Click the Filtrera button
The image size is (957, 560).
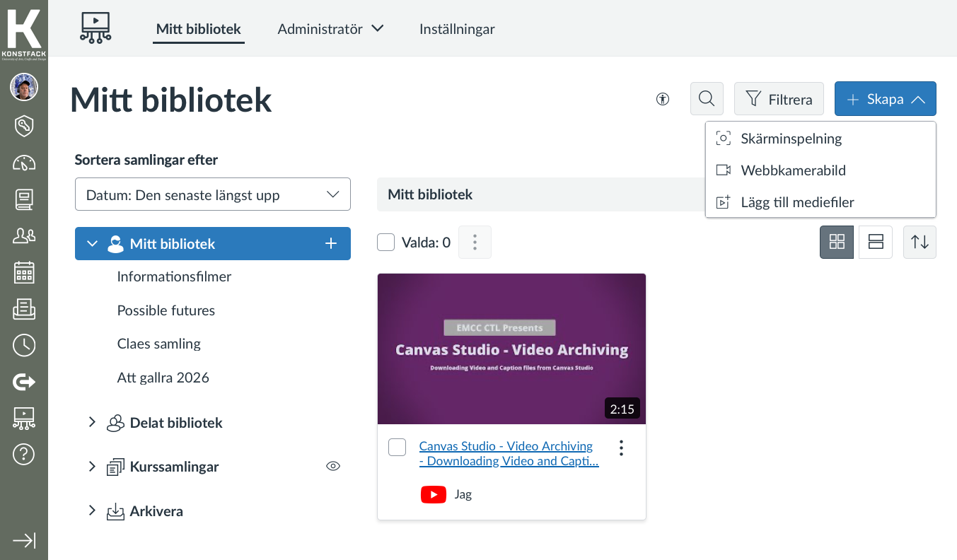pyautogui.click(x=779, y=99)
